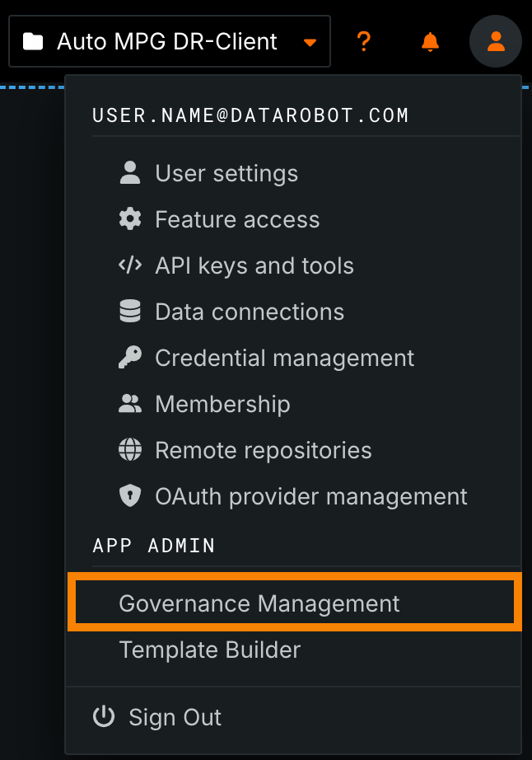Screen dimensions: 532x760
Task: Click the user profile avatar icon
Action: [x=495, y=41]
